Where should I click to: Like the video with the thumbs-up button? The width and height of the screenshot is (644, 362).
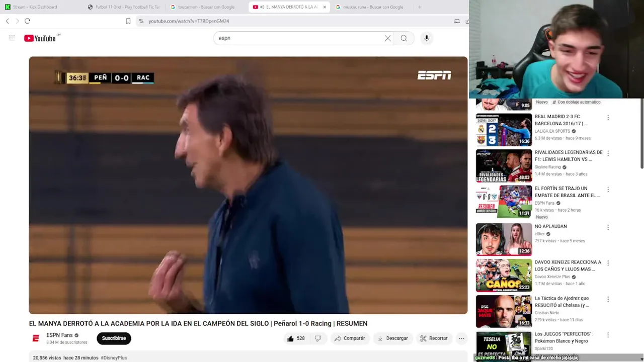(x=296, y=338)
